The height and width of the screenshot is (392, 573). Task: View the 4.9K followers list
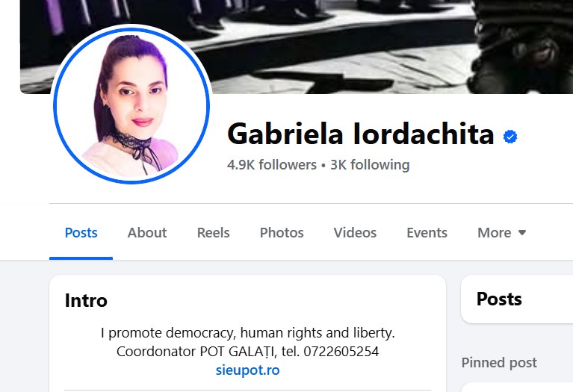point(271,165)
